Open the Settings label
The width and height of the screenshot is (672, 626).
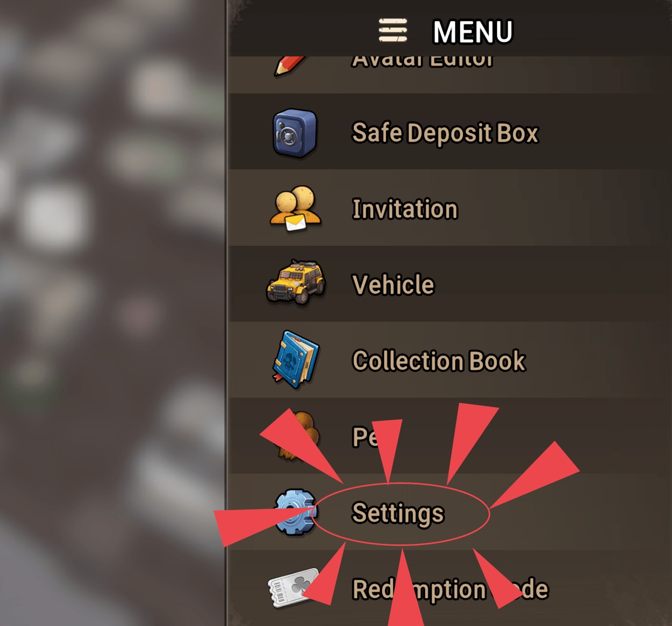click(x=398, y=513)
